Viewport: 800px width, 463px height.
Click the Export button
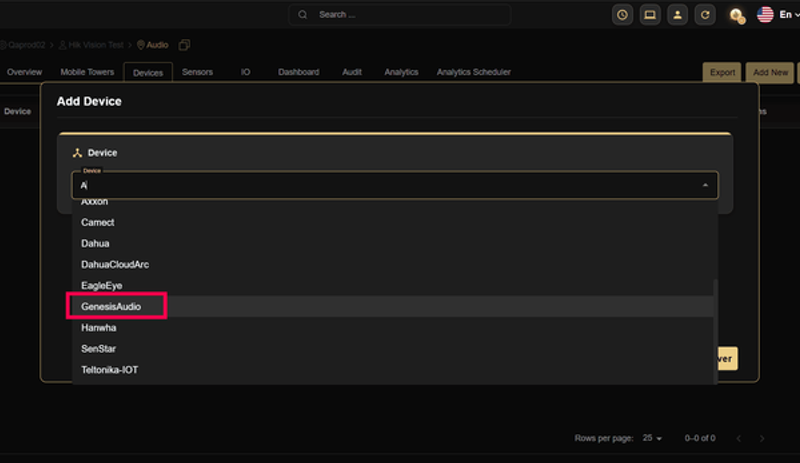point(722,72)
